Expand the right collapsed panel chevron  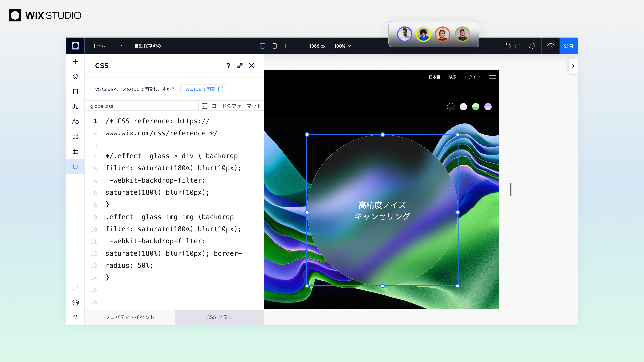click(573, 66)
